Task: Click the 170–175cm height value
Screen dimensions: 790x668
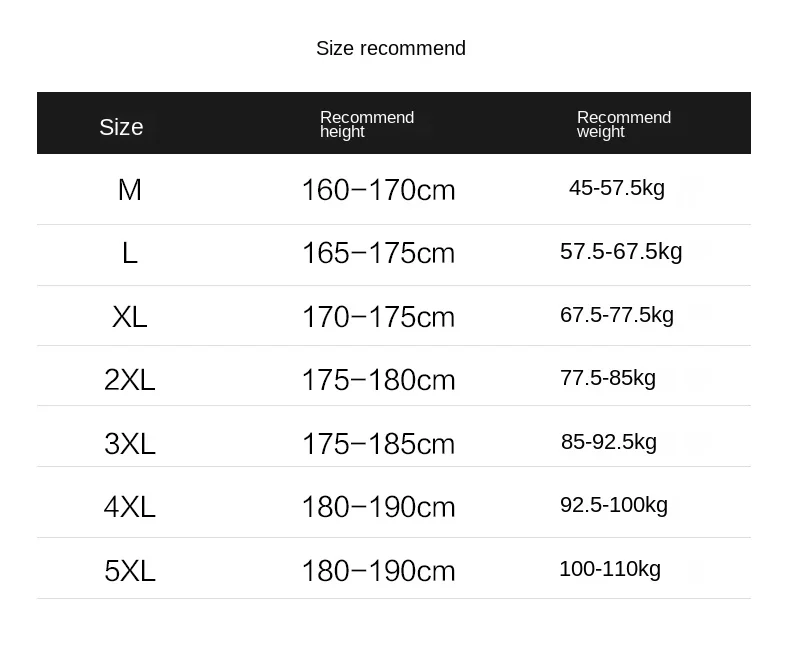Action: 378,317
